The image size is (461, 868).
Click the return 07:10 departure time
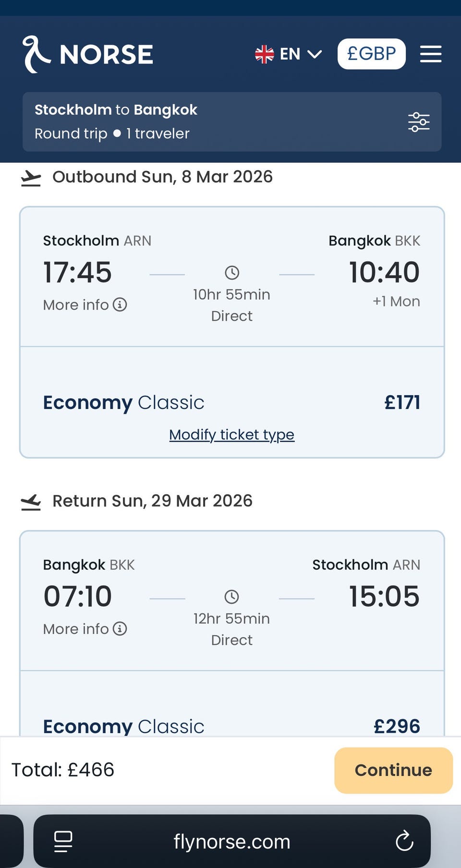[x=77, y=596]
